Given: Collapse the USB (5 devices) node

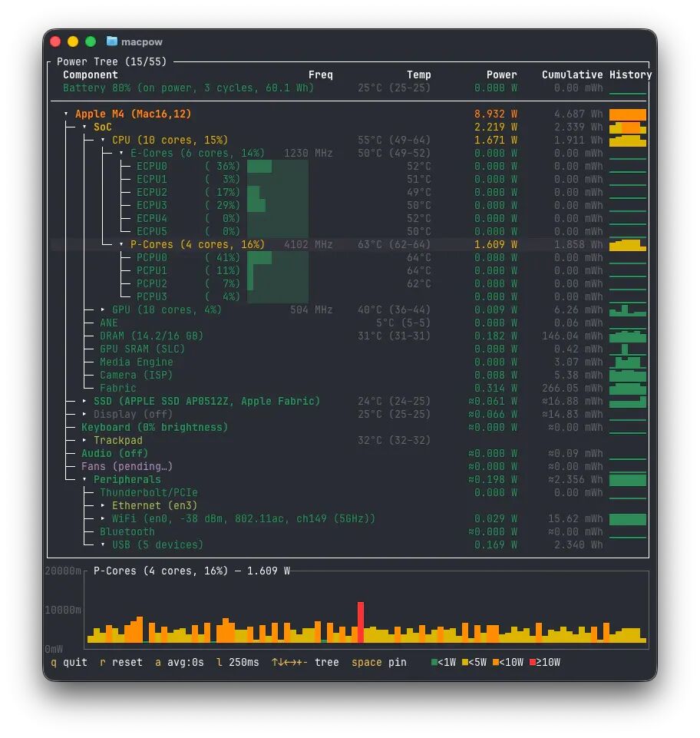Looking at the screenshot, I should (x=103, y=544).
